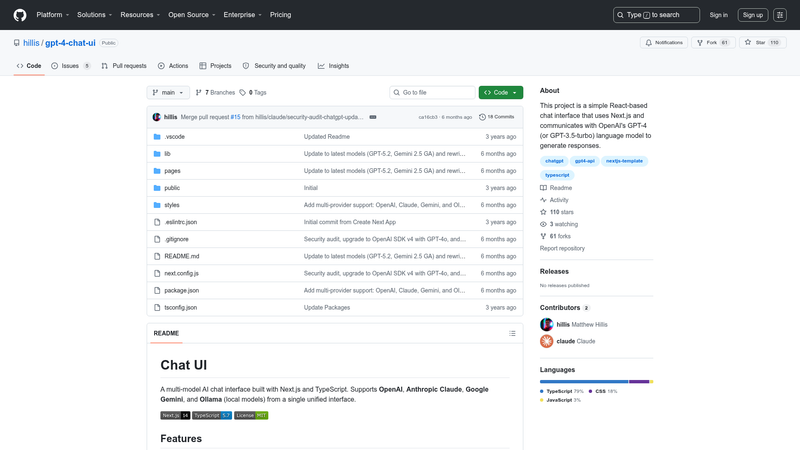The height and width of the screenshot is (450, 800).
Task: Click the tsconfig.json file icon
Action: (157, 308)
